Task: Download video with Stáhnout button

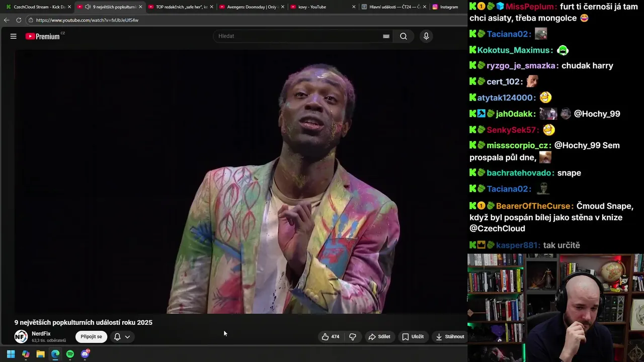Action: click(x=450, y=336)
